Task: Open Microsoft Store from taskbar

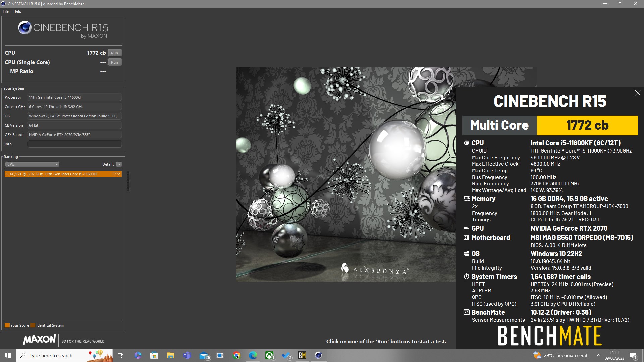Action: pos(154,355)
